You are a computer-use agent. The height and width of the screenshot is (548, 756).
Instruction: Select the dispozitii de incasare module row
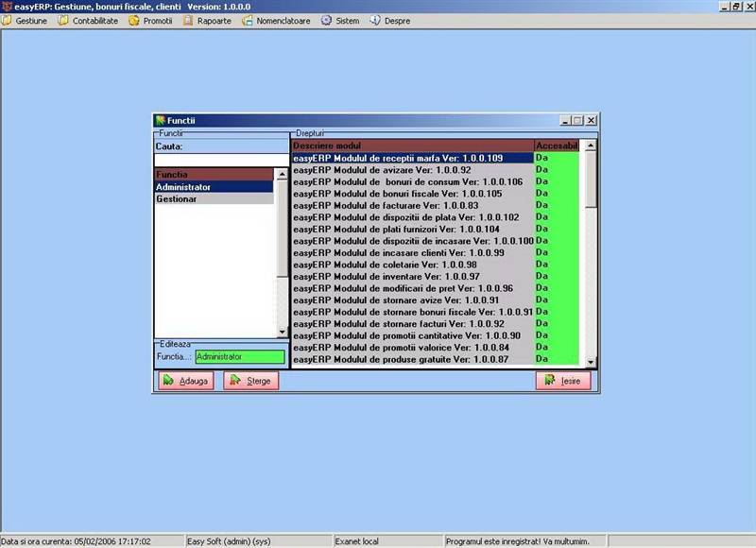click(x=413, y=241)
